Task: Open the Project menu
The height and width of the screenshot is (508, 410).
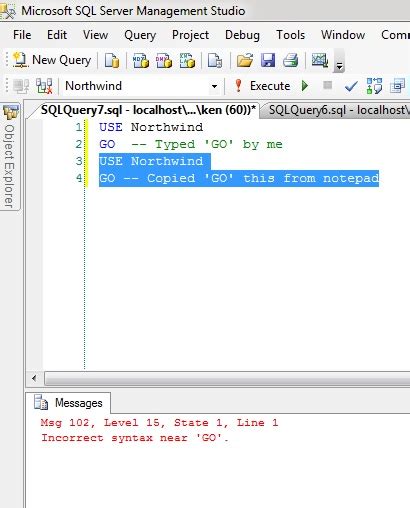Action: click(x=190, y=35)
